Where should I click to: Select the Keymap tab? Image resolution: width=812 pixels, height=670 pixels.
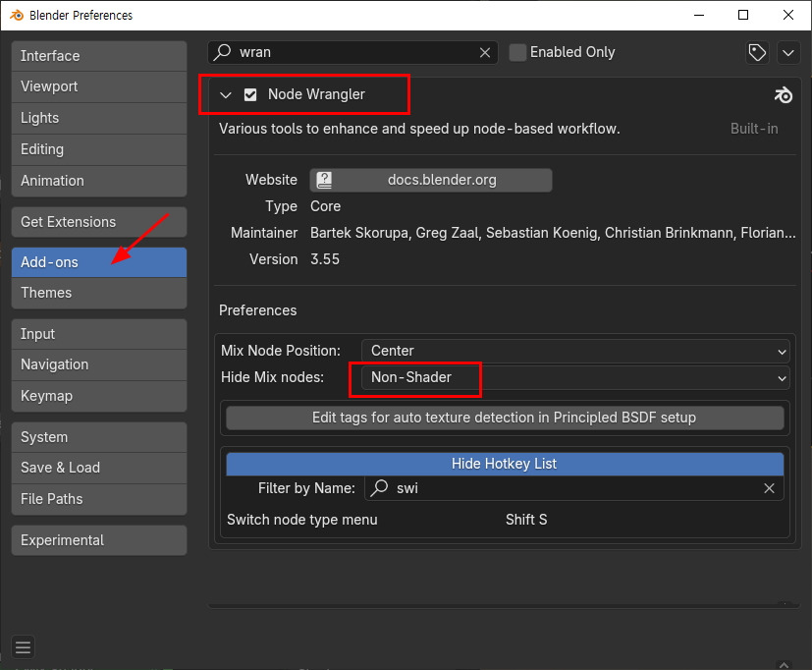[99, 396]
